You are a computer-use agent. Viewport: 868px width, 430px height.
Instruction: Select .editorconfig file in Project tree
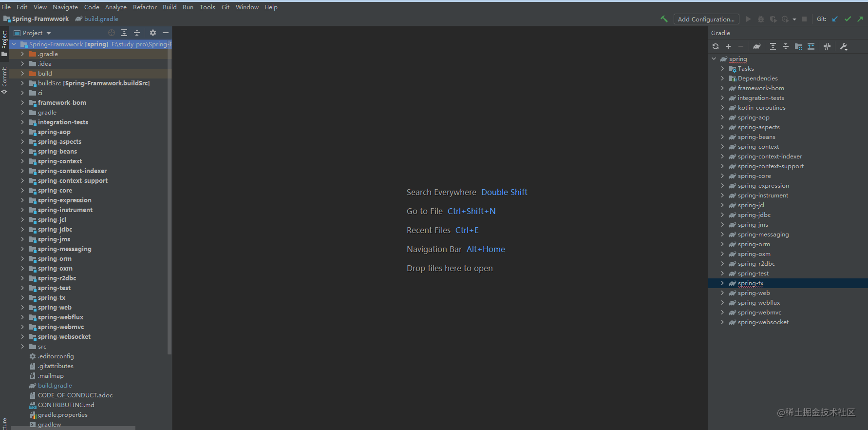tap(56, 356)
